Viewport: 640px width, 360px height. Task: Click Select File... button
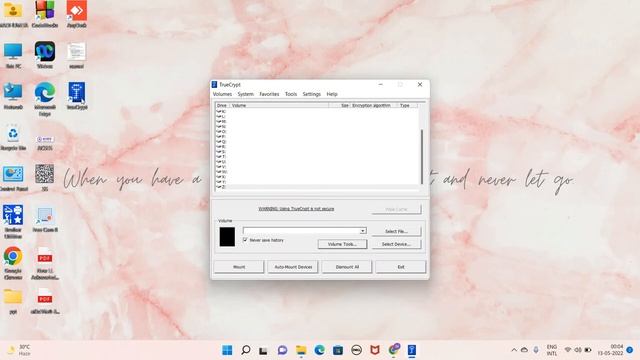[396, 231]
